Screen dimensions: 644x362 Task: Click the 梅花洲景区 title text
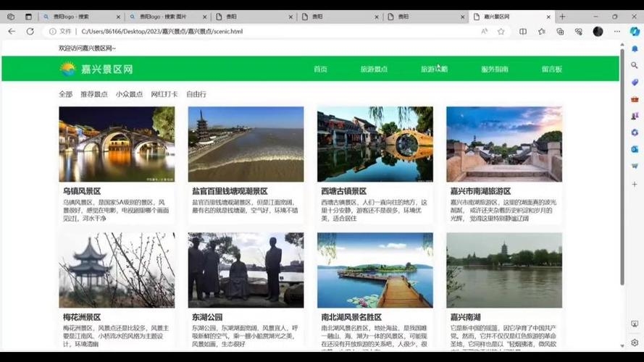82,317
